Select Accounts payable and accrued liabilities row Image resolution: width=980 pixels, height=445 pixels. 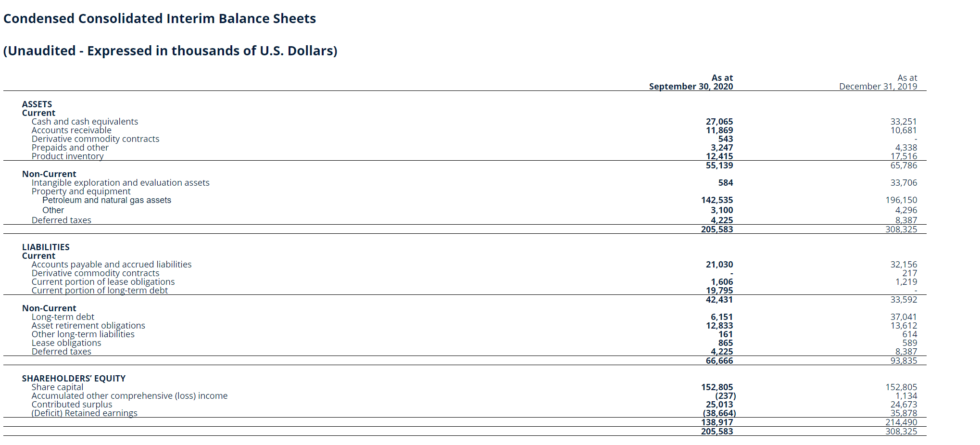click(112, 265)
